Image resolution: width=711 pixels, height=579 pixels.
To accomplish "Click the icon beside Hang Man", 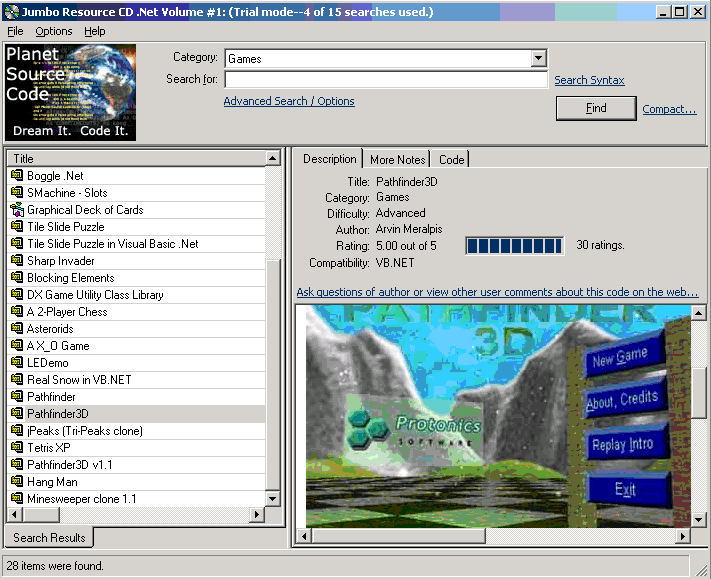I will 17,482.
